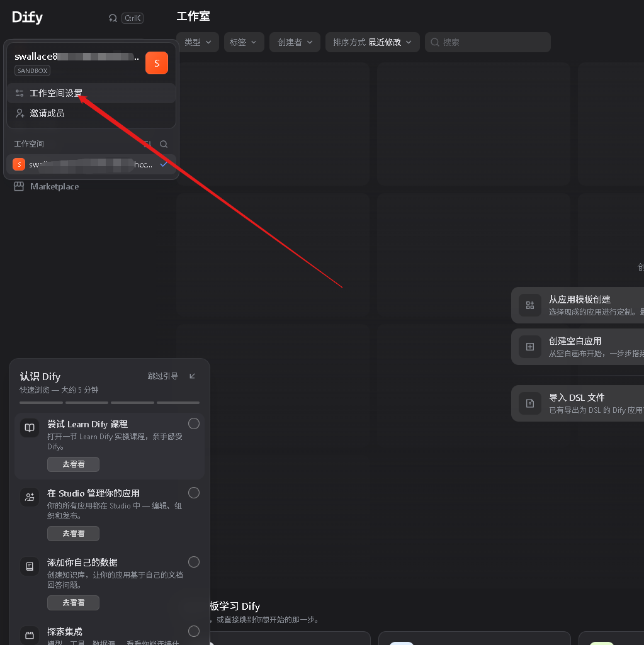This screenshot has width=644, height=645.
Task: Click the add-person icon beside 邀请成员
Action: (x=20, y=113)
